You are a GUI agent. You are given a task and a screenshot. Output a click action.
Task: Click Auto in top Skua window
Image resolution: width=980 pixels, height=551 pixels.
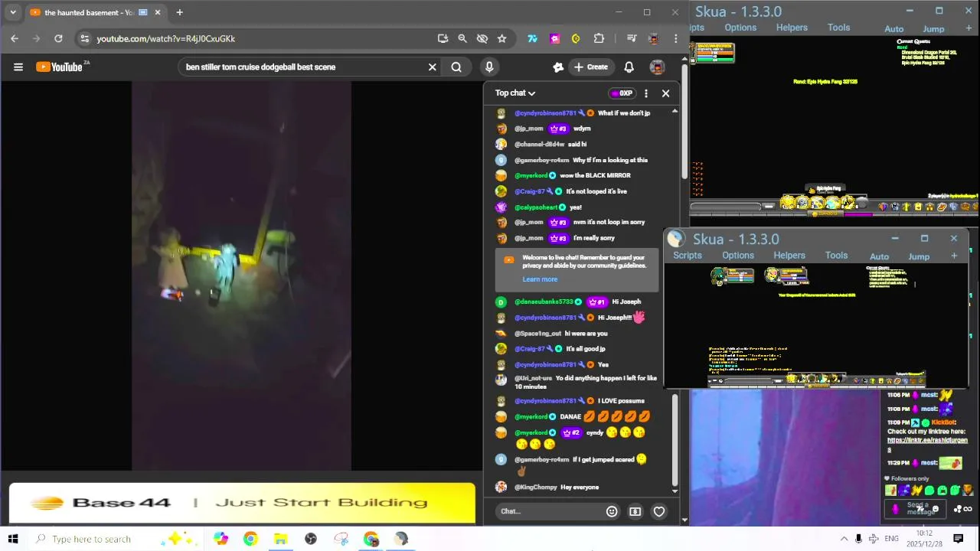pyautogui.click(x=894, y=29)
